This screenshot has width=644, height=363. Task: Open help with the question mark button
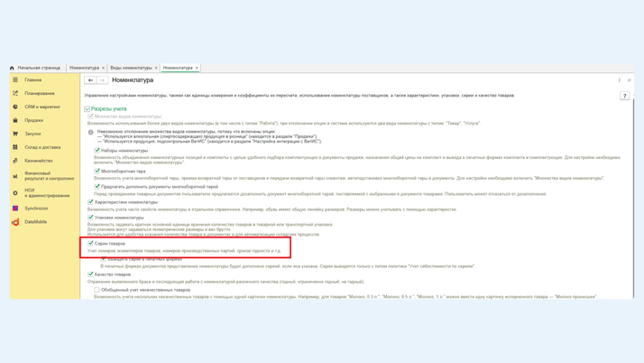click(624, 96)
